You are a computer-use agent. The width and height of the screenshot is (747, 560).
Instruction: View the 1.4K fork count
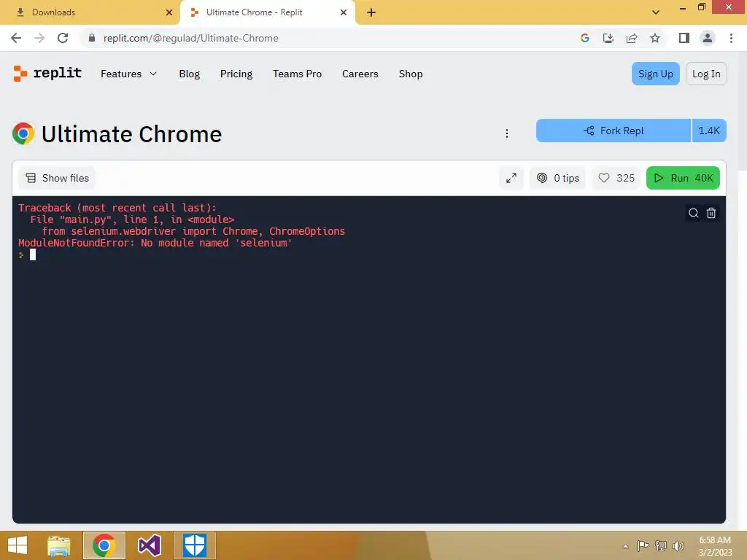tap(709, 131)
